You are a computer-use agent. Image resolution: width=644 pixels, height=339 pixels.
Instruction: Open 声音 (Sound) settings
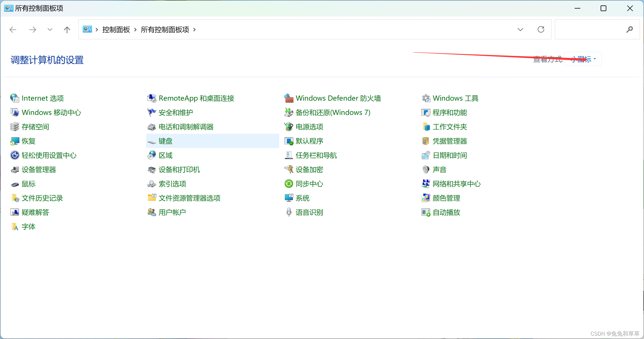(439, 169)
